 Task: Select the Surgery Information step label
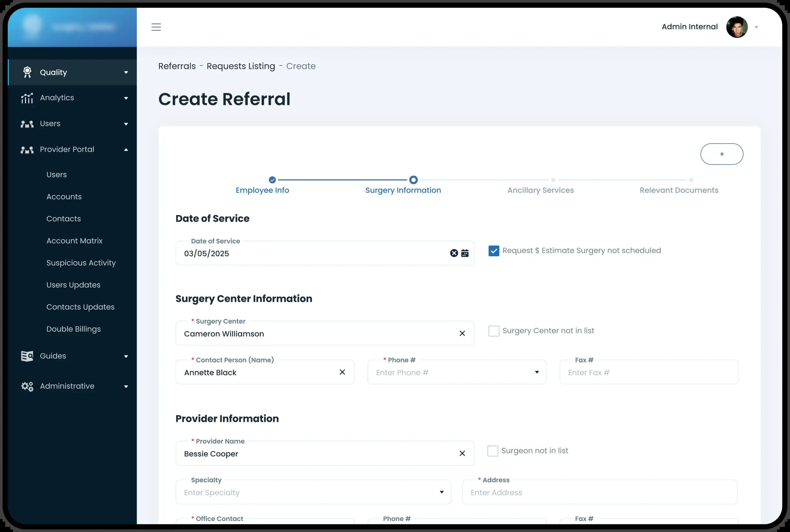[x=403, y=190]
